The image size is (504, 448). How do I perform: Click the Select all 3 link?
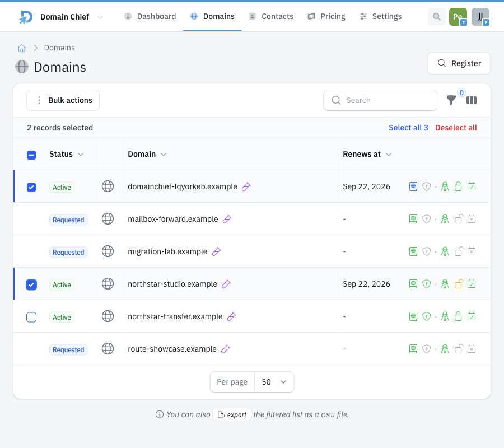pos(408,128)
